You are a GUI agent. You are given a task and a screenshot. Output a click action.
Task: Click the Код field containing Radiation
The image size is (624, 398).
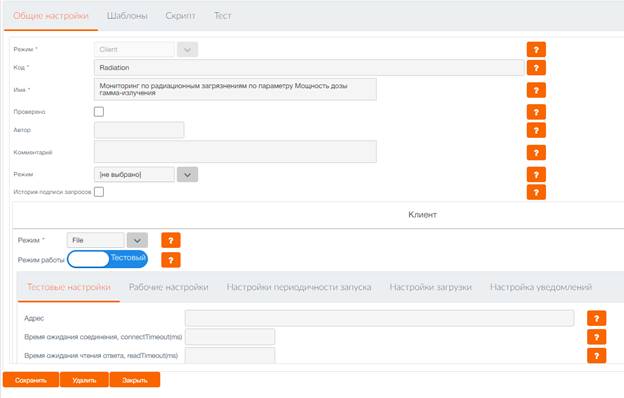[309, 68]
